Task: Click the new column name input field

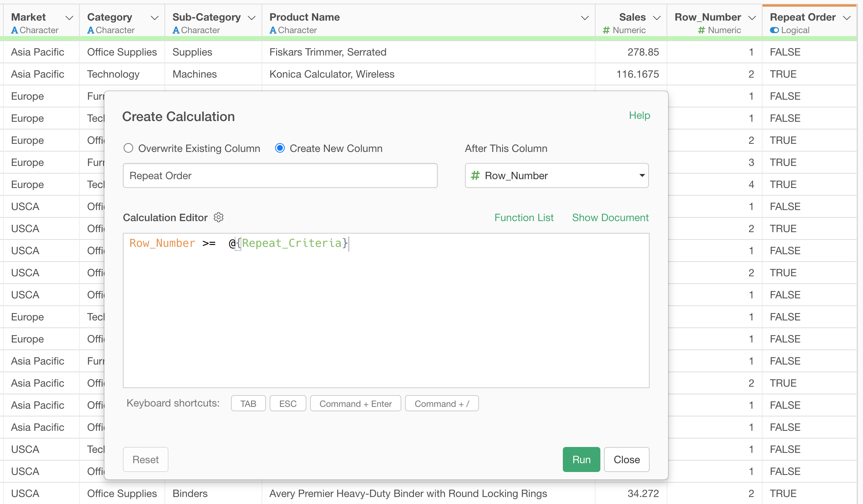Action: point(280,175)
